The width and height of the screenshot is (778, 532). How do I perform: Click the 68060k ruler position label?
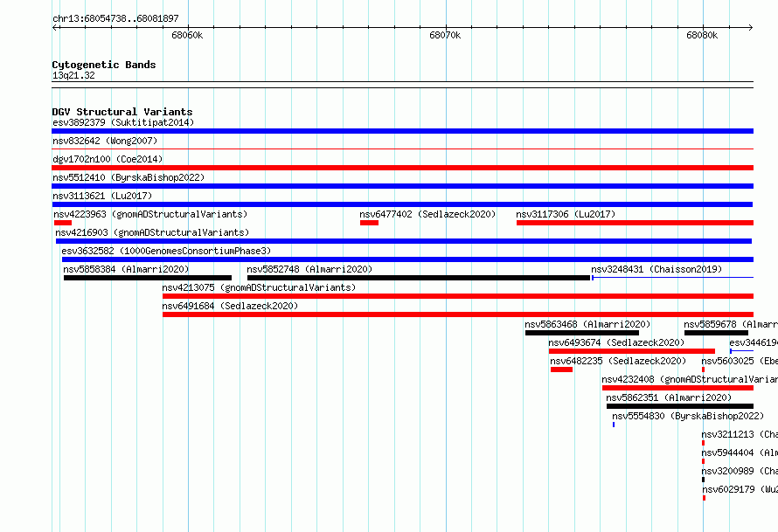pyautogui.click(x=187, y=35)
